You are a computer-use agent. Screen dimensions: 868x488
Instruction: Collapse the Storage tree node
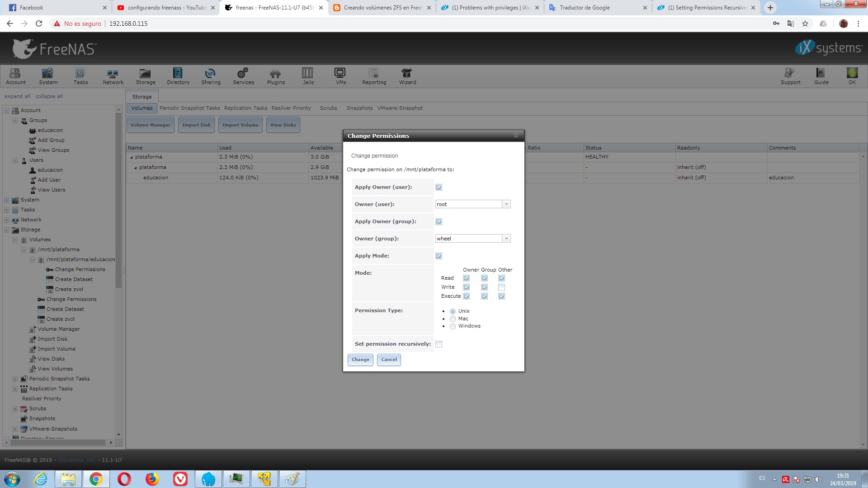click(x=7, y=230)
